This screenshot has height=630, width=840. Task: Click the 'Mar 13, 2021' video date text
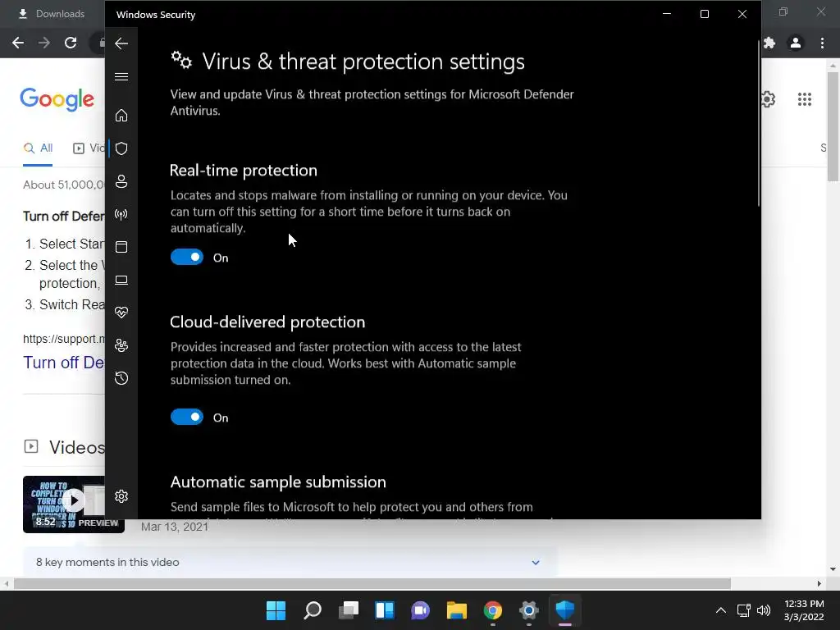point(175,527)
